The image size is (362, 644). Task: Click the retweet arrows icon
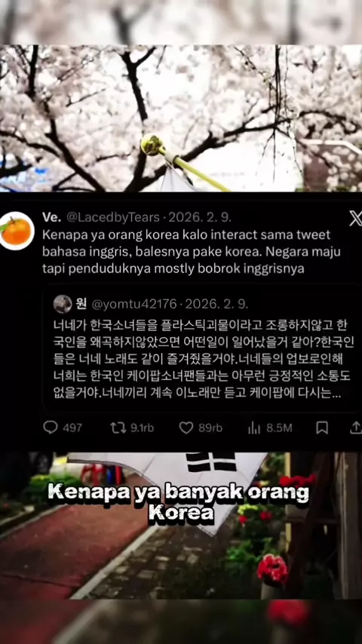click(118, 428)
